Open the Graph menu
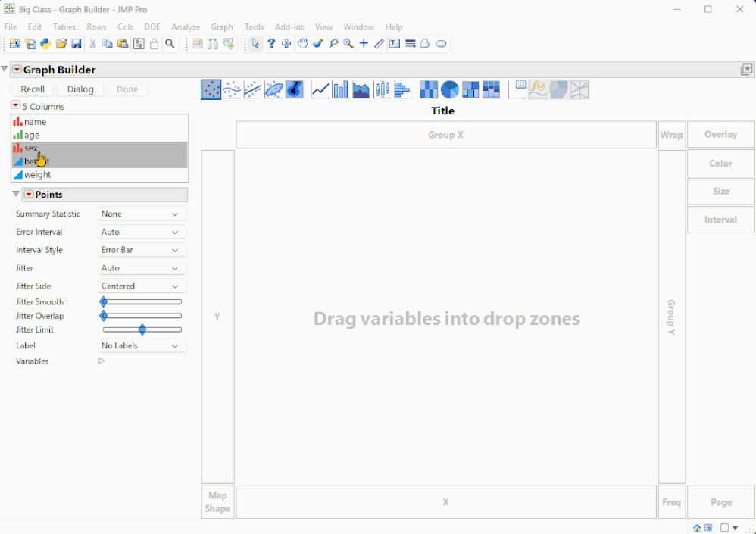This screenshot has height=534, width=756. coord(222,27)
